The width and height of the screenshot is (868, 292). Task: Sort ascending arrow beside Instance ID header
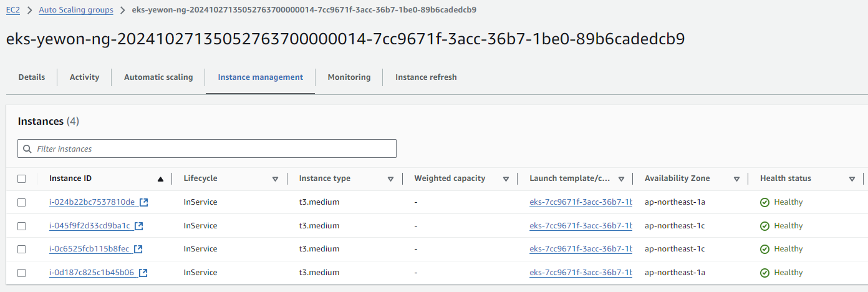[x=160, y=179]
